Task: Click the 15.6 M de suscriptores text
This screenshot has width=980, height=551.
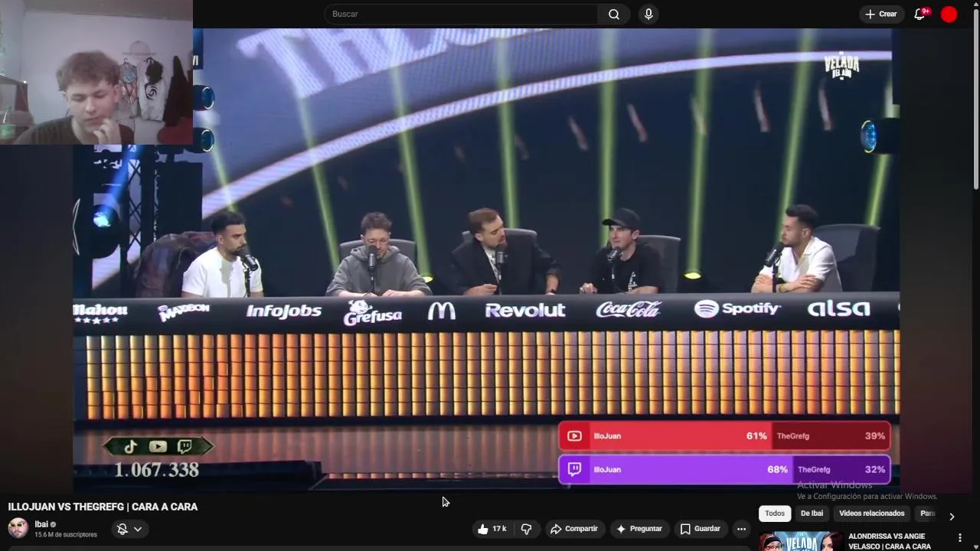Action: (x=66, y=534)
